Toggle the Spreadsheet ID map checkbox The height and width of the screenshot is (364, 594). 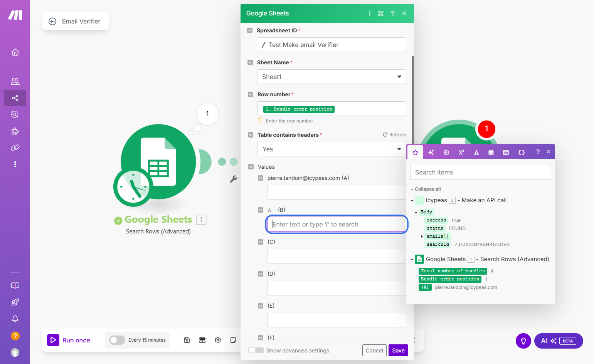coord(250,30)
